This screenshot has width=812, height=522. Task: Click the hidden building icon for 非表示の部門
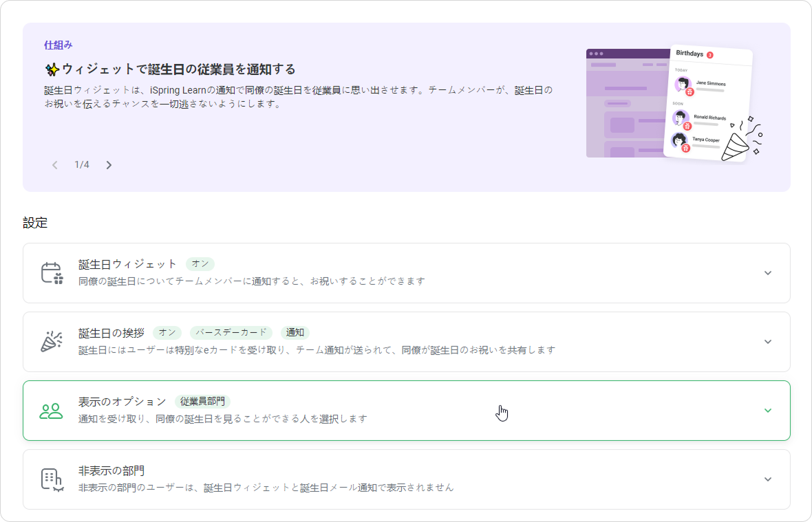coord(52,479)
